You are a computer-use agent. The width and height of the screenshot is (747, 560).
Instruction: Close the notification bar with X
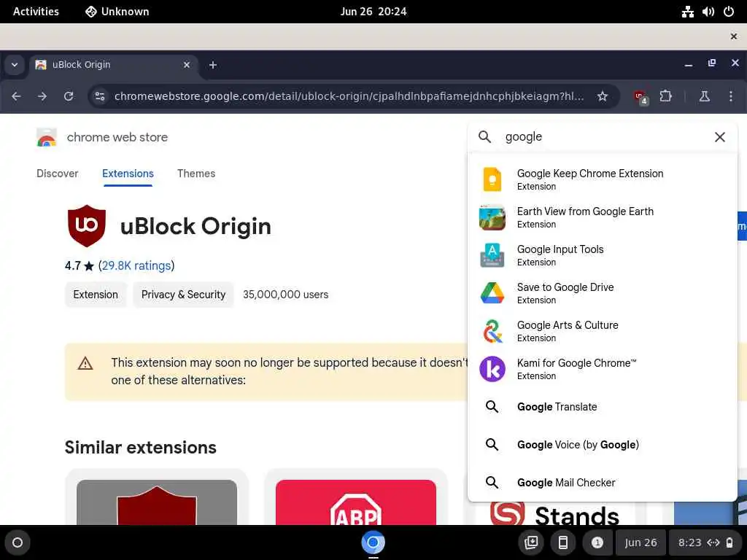point(734,36)
